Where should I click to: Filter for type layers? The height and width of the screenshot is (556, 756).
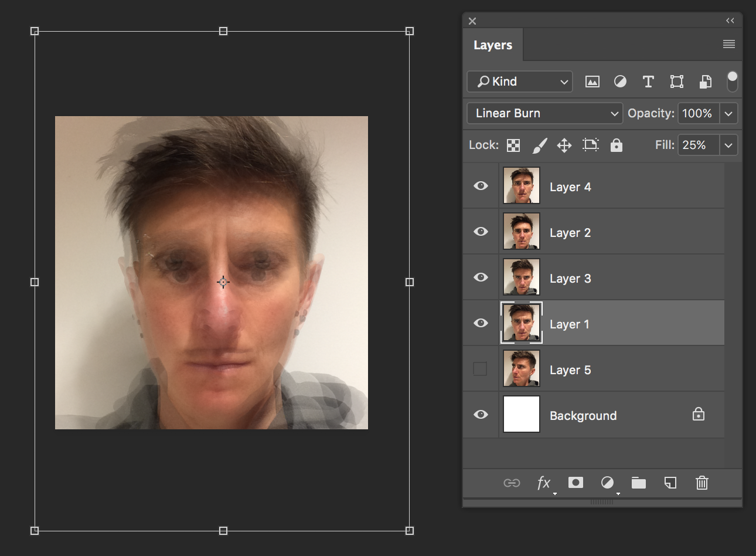pyautogui.click(x=648, y=82)
